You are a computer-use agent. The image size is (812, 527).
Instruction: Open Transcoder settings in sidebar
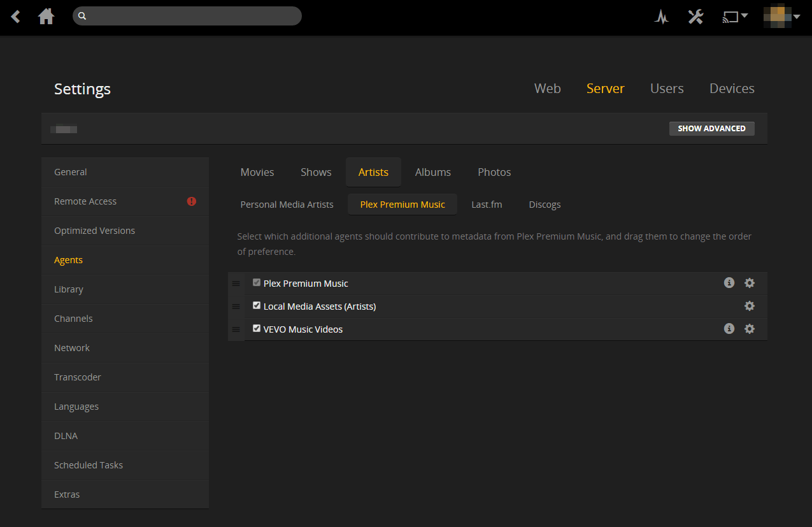(125, 377)
